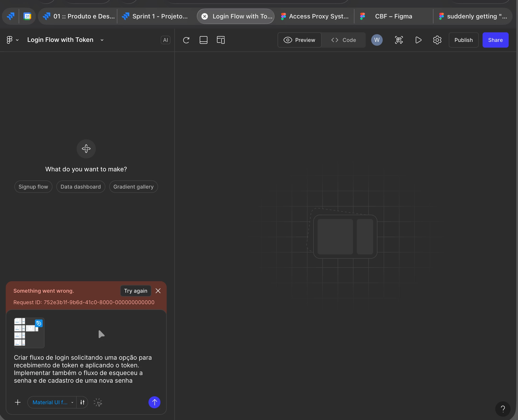Open the help question mark button

tap(503, 409)
